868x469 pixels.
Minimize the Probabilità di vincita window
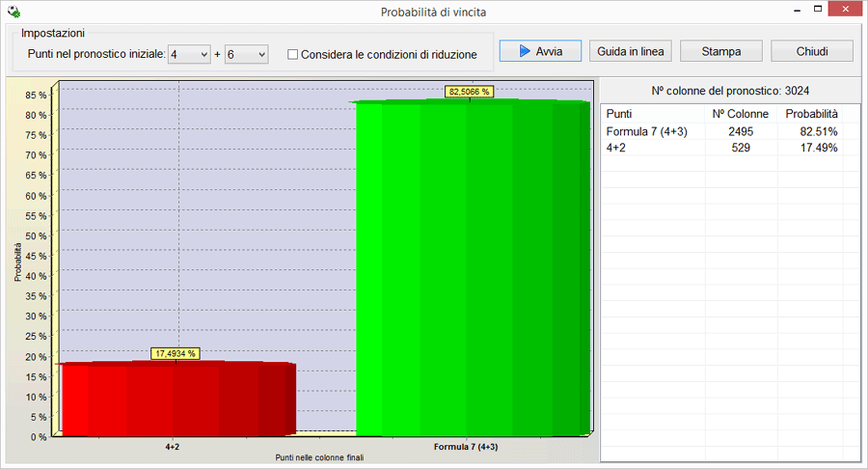tap(792, 10)
